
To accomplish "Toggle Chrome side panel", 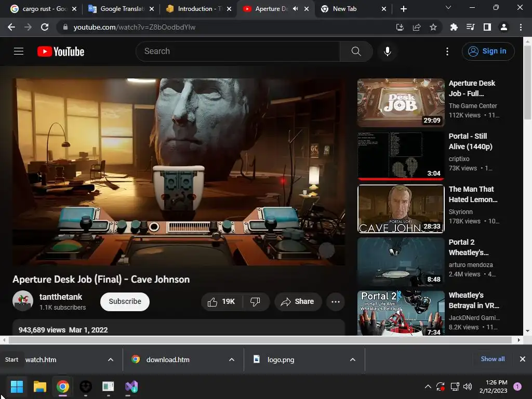I will (487, 27).
